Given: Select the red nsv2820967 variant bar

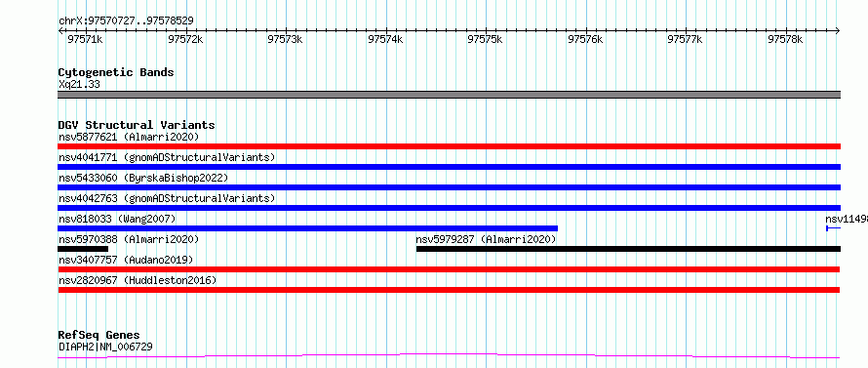Looking at the screenshot, I should (449, 290).
